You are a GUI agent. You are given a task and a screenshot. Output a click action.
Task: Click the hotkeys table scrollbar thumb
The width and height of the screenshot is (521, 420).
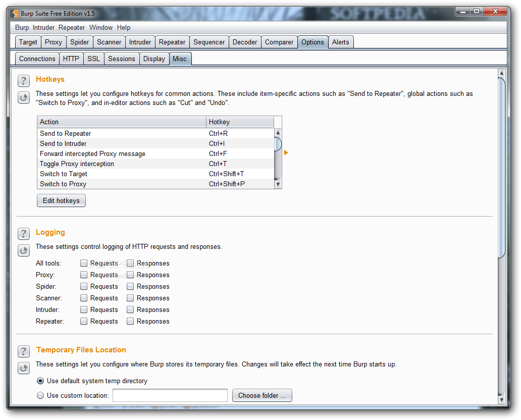pyautogui.click(x=278, y=144)
